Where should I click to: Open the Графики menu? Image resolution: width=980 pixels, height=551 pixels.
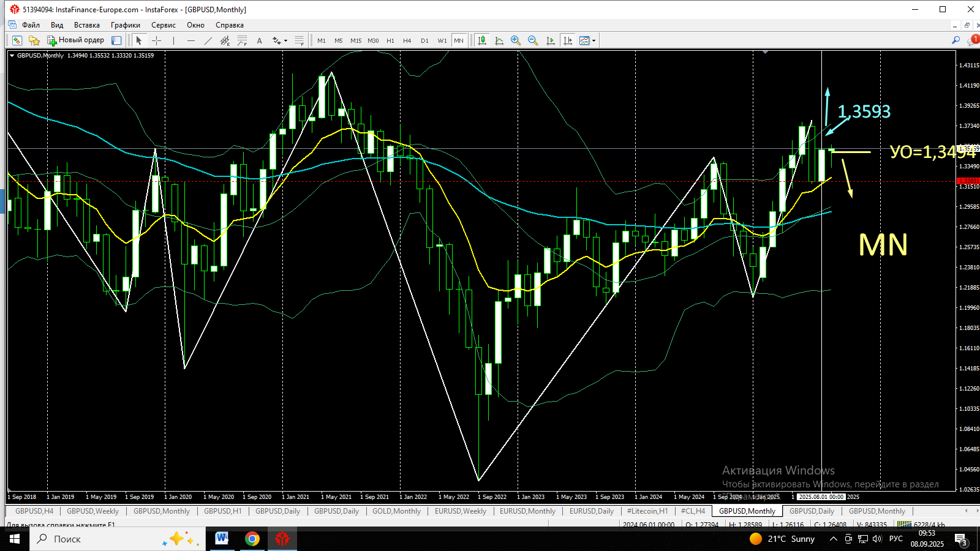126,25
